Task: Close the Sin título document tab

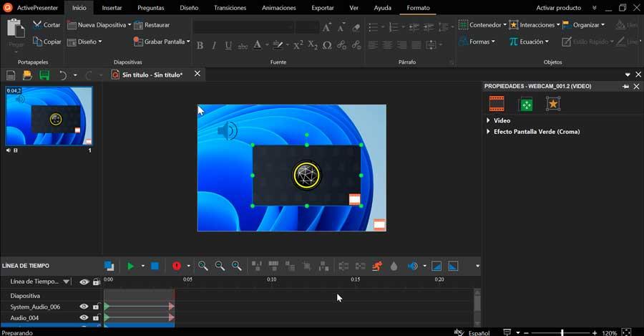Action: click(197, 74)
